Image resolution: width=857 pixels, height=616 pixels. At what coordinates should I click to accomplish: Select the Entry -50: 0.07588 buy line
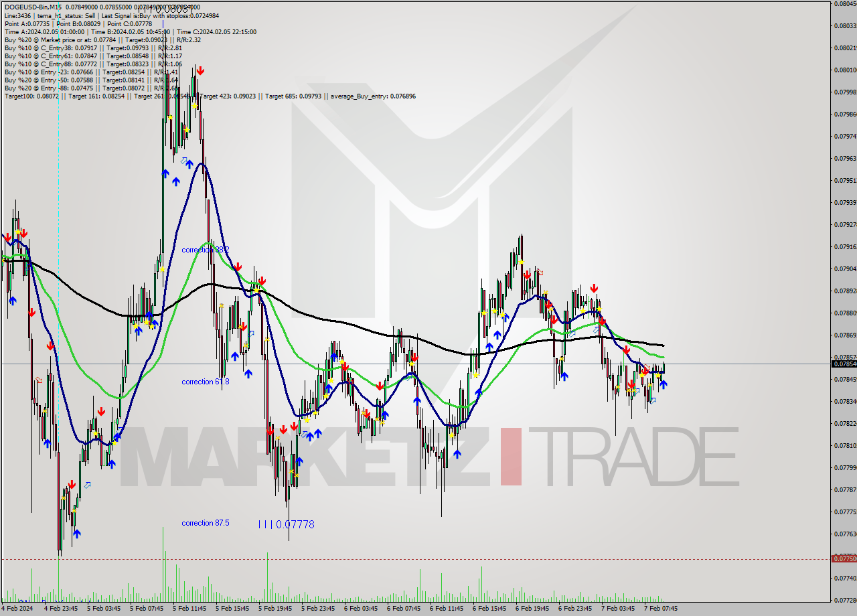pyautogui.click(x=91, y=80)
